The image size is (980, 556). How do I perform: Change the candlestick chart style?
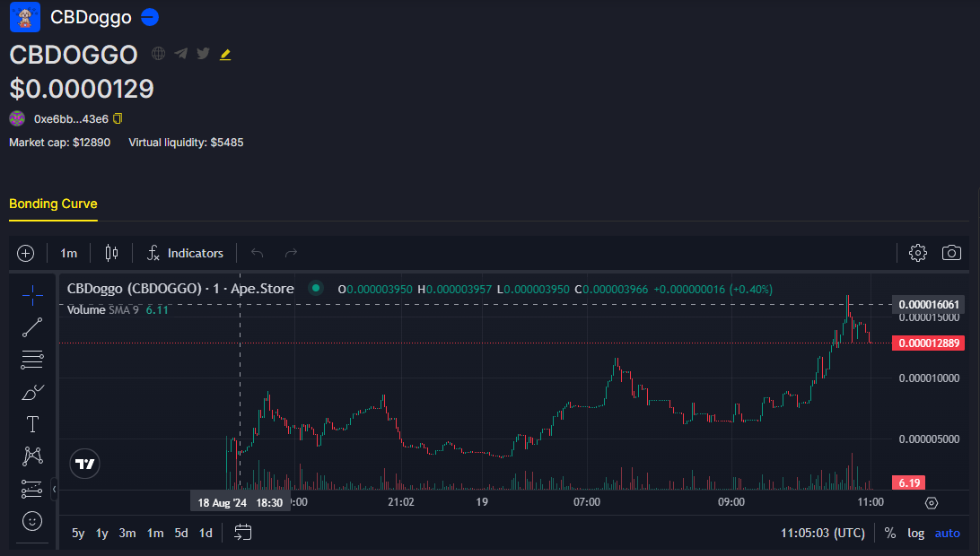click(112, 253)
